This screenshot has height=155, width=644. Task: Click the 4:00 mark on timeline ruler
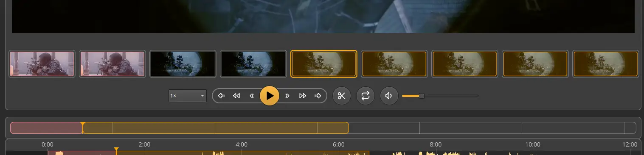(x=242, y=144)
